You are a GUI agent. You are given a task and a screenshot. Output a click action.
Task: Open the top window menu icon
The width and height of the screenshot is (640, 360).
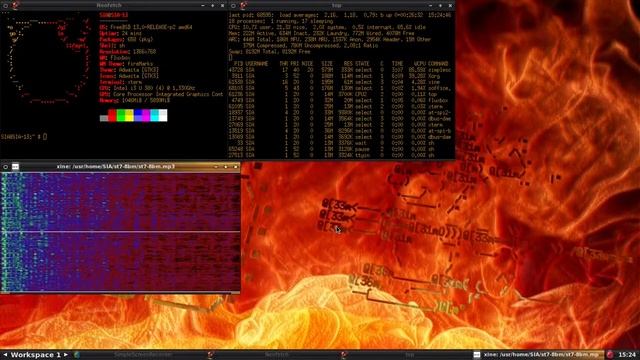pos(233,5)
